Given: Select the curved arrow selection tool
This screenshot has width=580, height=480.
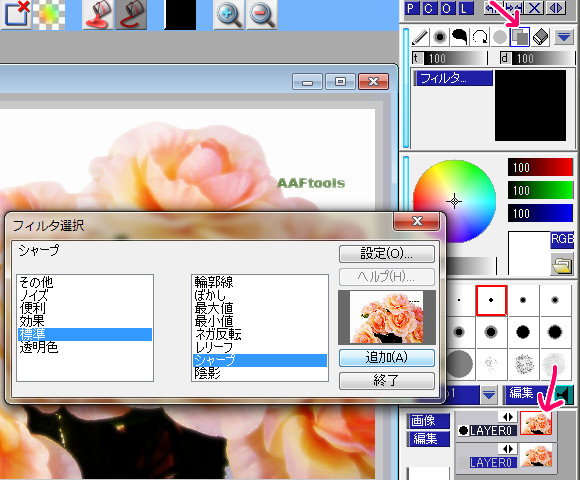Looking at the screenshot, I should coord(480,37).
